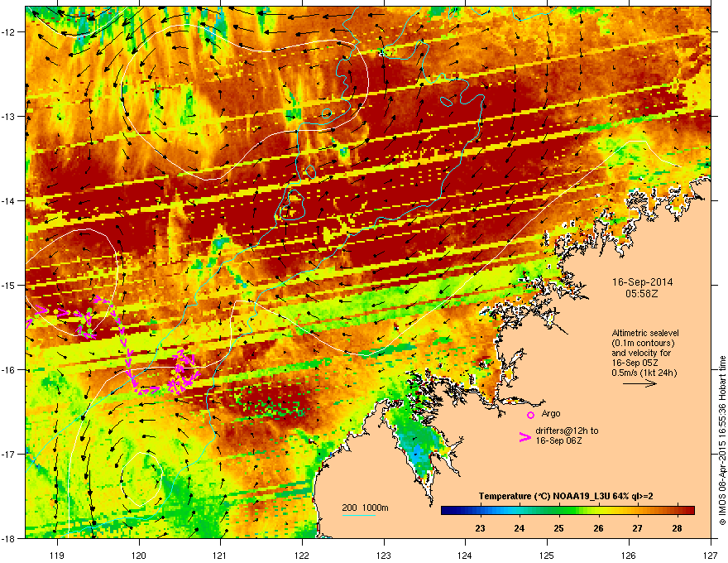Click the '(0.1m contours)' text
The image size is (728, 563).
[643, 343]
